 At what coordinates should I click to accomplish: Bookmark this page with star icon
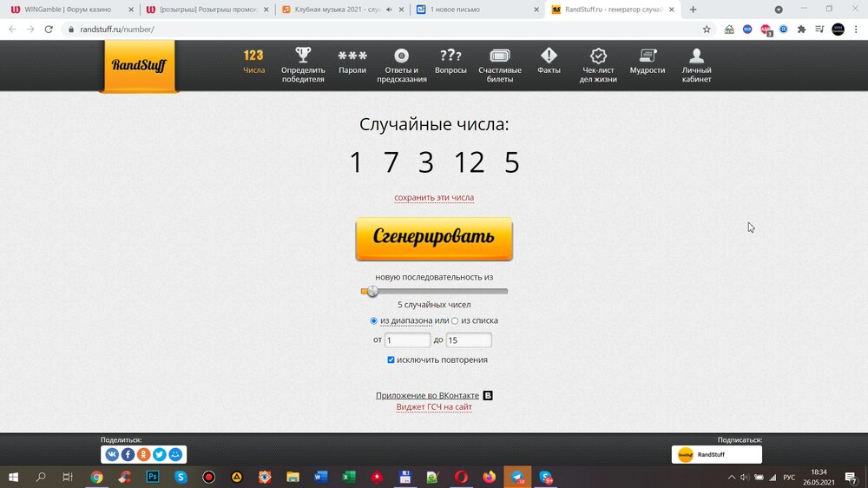pyautogui.click(x=707, y=29)
